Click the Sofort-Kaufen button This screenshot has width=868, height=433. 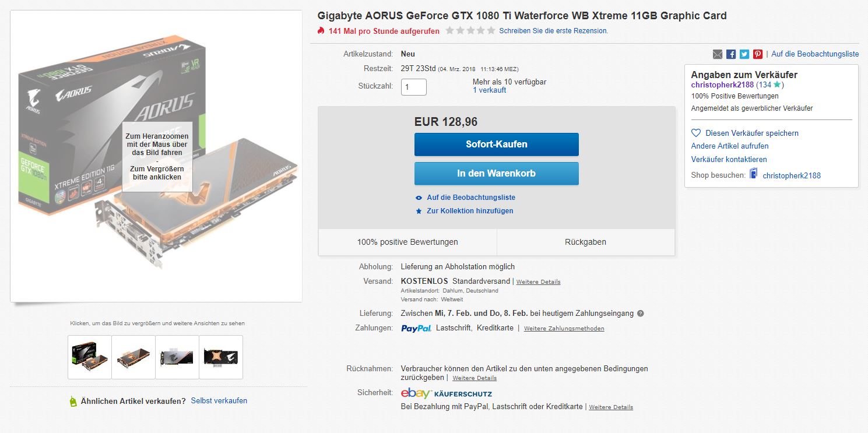(496, 145)
